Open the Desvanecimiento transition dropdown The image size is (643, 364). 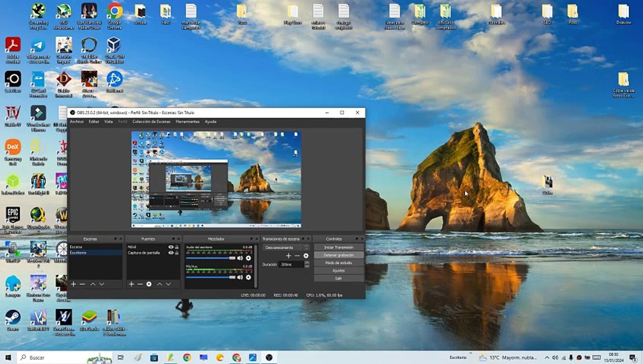[286, 248]
